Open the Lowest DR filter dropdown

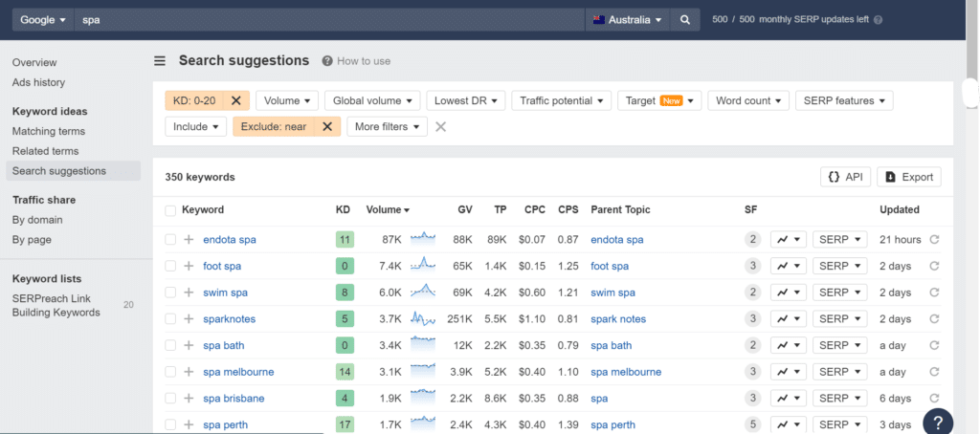point(466,100)
